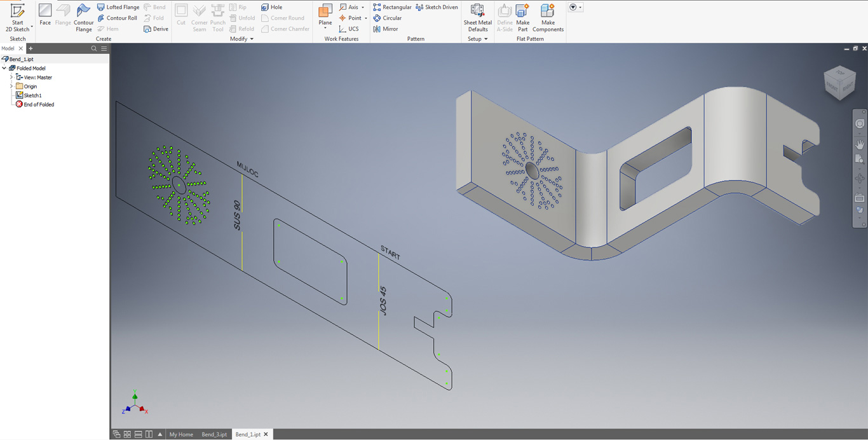Switch to the My Home tab
The height and width of the screenshot is (440, 868).
pyautogui.click(x=181, y=434)
